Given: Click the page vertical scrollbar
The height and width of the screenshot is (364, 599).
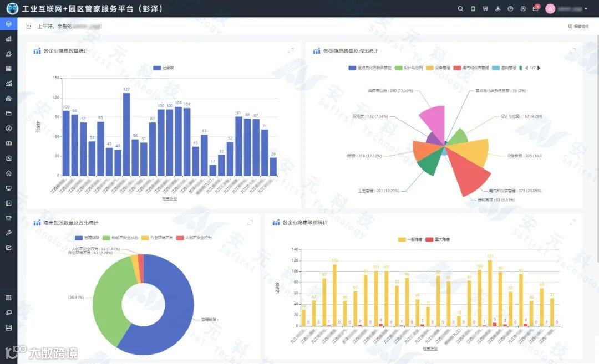Looking at the screenshot, I should [x=597, y=149].
